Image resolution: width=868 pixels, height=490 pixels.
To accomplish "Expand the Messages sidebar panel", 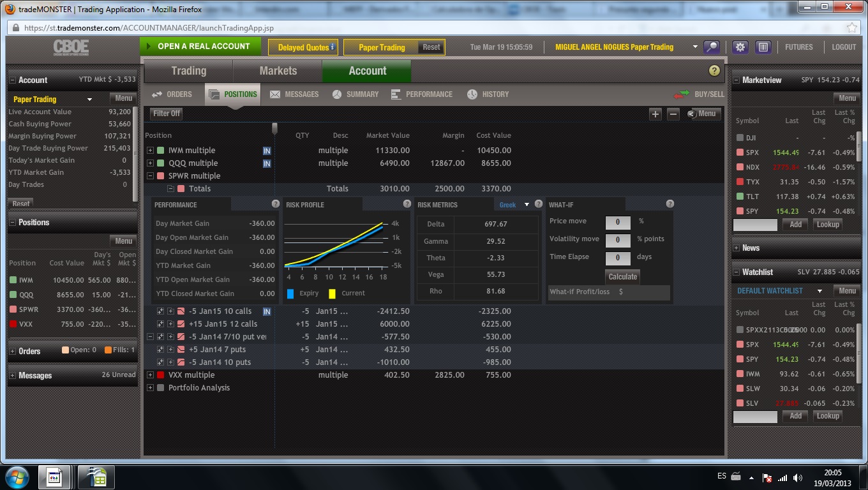I will (13, 376).
